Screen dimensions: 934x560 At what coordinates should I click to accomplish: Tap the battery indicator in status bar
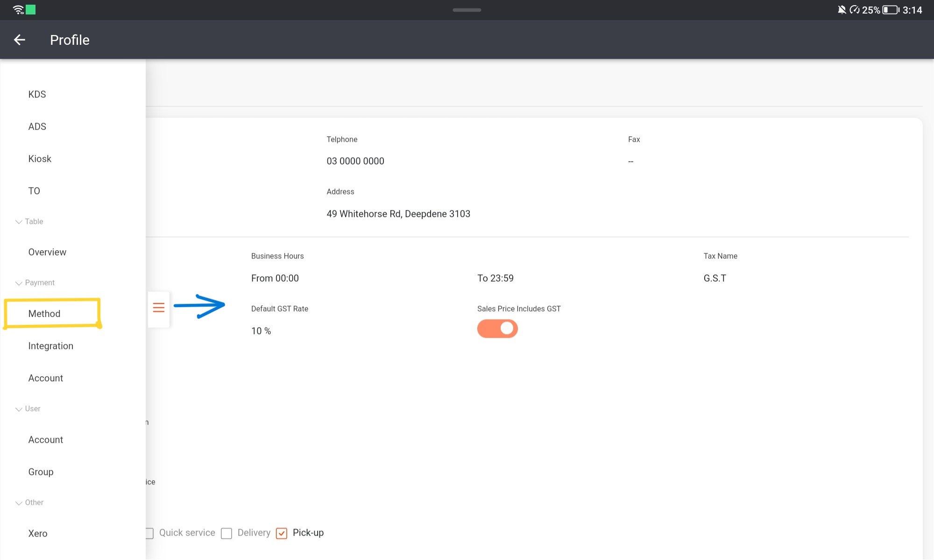[890, 9]
